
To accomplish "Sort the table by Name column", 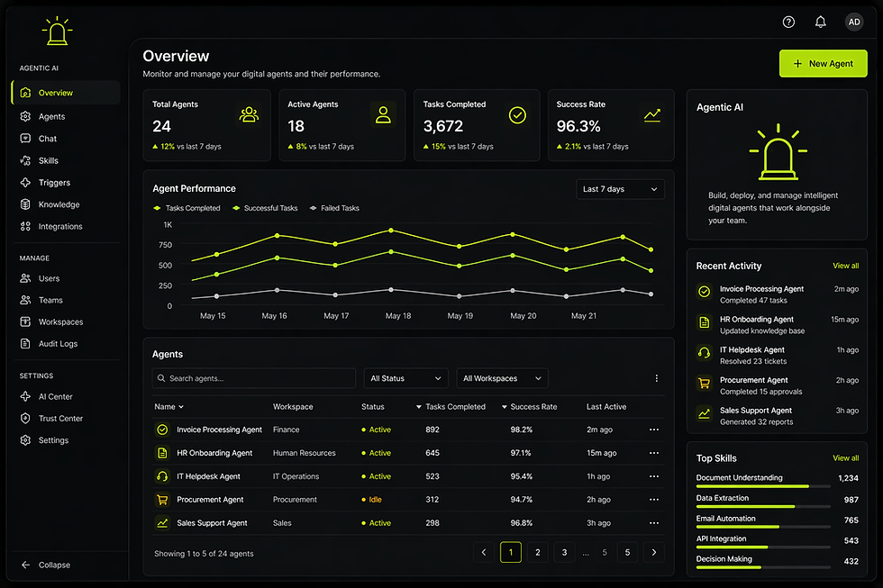I will 169,407.
